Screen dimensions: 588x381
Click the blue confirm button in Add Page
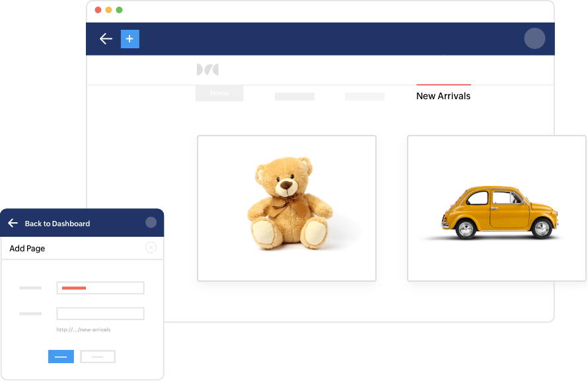tap(61, 357)
